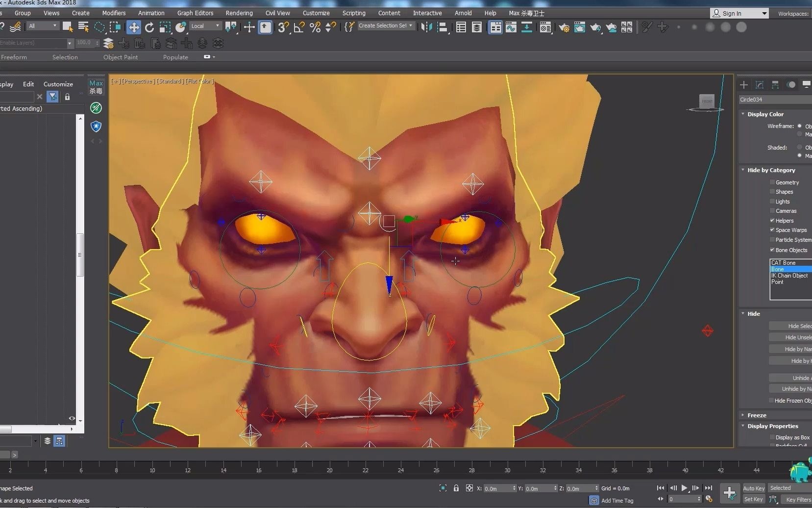Viewport: 812px width, 508px height.
Task: Enable Hide Frozen Objects checkbox
Action: click(772, 401)
